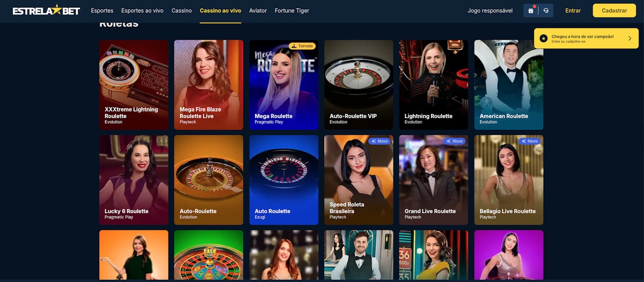The image size is (644, 282).
Task: Click the star icon in the yellow notification
Action: [x=544, y=39]
